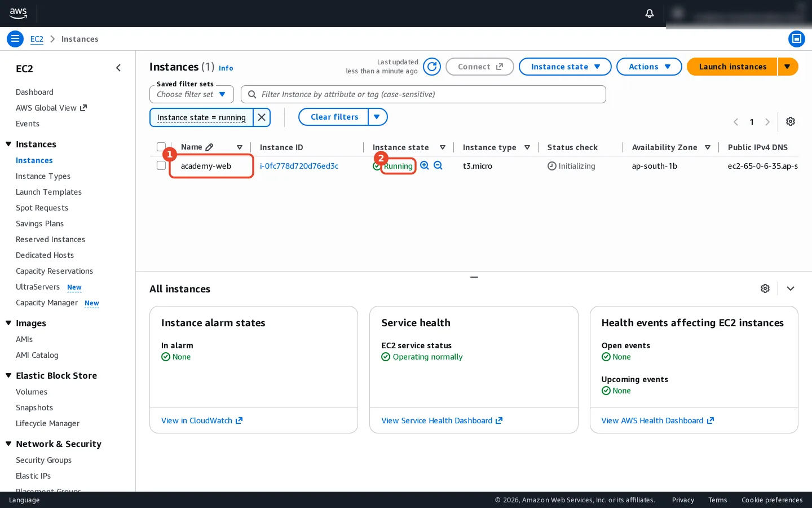The height and width of the screenshot is (508, 812).
Task: Sort by the Availability Zone column arrow
Action: coord(708,147)
